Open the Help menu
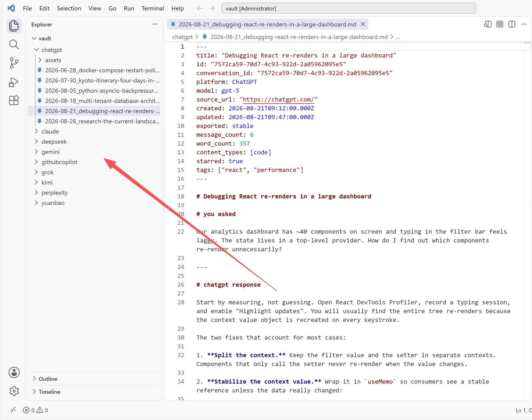The width and height of the screenshot is (532, 420). coord(178,8)
